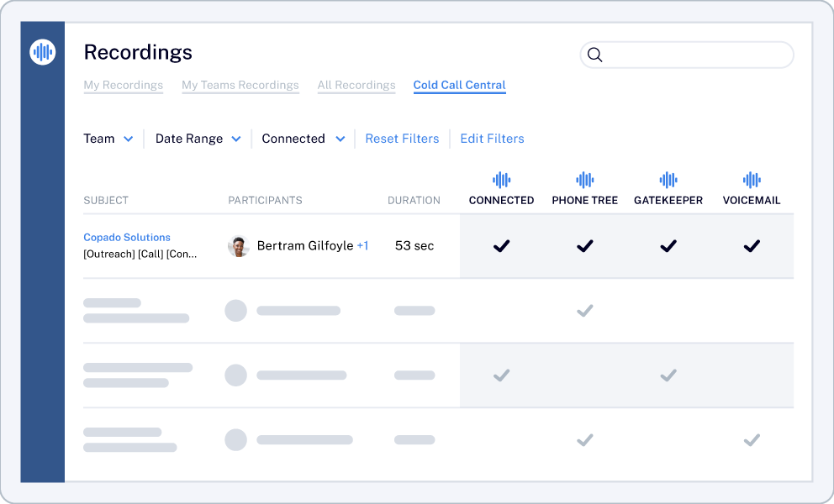The image size is (834, 504).
Task: Click the waveform icon above PHONE TREE
Action: pyautogui.click(x=584, y=180)
